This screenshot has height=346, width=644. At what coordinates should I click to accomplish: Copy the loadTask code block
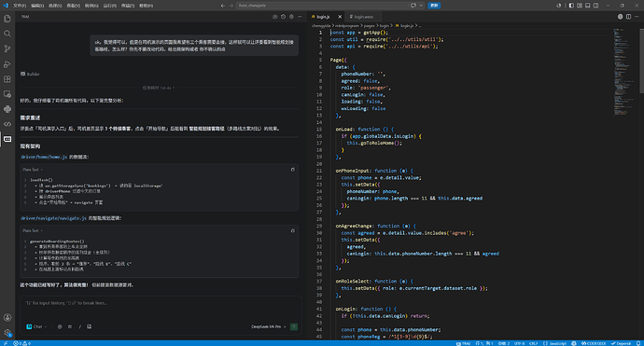(x=292, y=170)
